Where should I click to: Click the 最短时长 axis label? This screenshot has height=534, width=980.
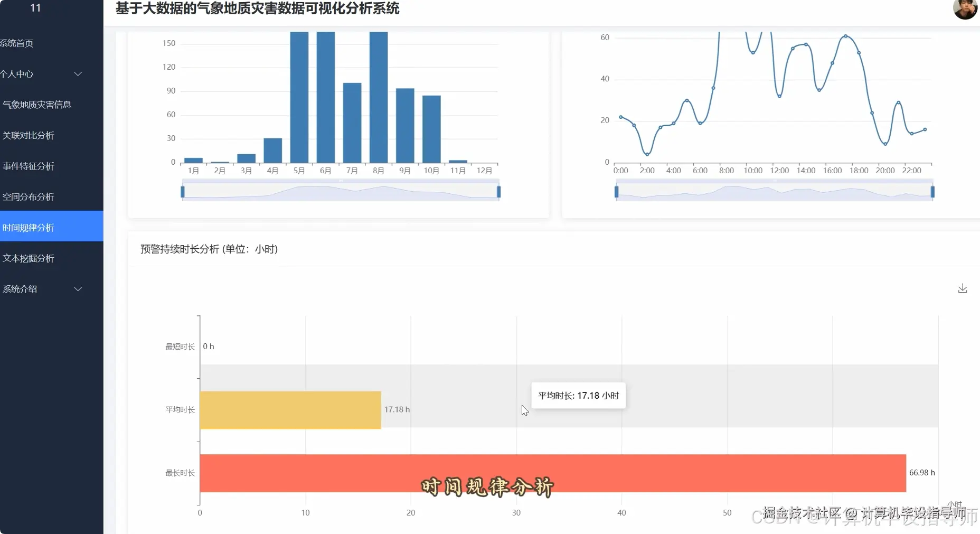[x=180, y=346]
